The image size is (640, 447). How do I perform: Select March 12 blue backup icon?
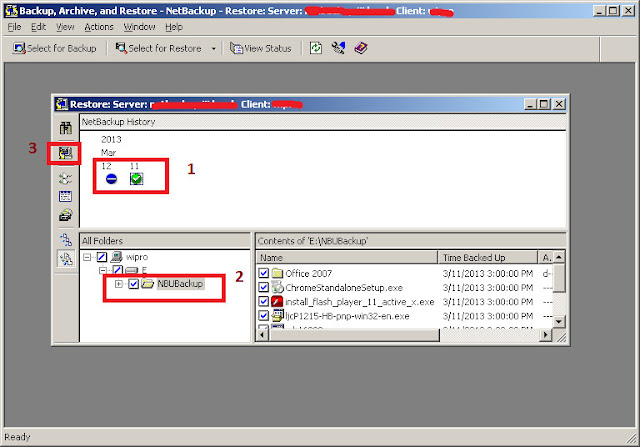(111, 179)
